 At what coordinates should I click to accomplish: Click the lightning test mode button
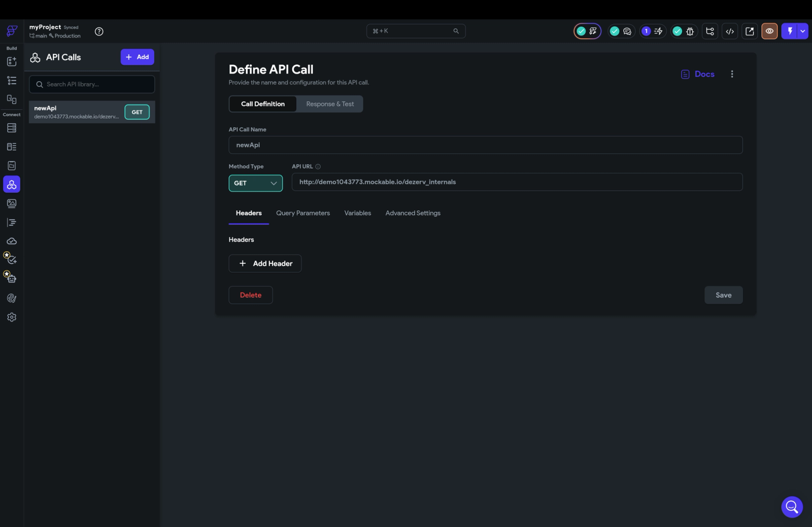(790, 31)
